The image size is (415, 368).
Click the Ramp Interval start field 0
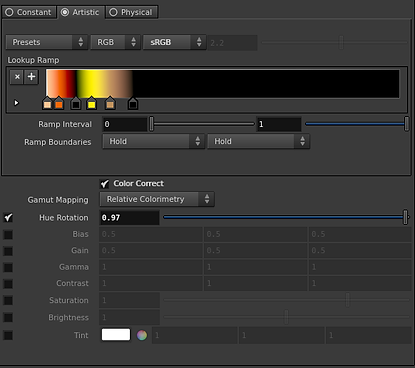[x=125, y=124]
